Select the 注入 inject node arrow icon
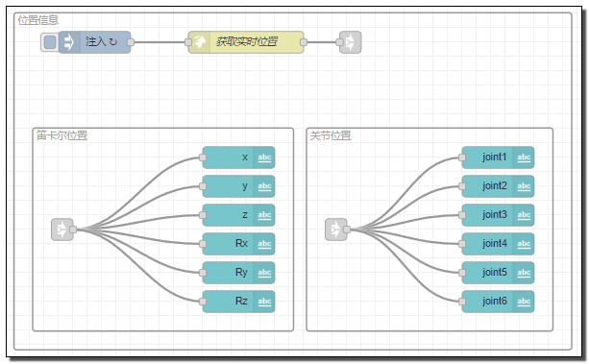 [69, 42]
